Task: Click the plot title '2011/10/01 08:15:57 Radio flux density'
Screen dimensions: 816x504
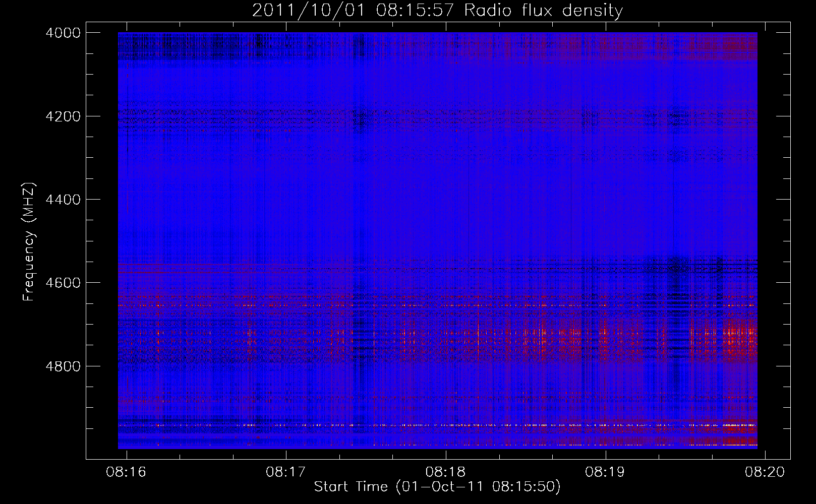Action: tap(437, 11)
